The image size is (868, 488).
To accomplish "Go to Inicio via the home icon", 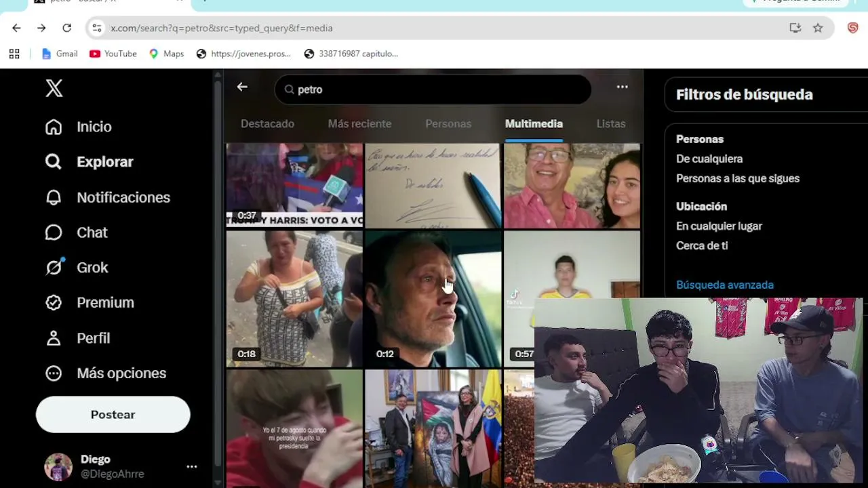I will pos(54,127).
